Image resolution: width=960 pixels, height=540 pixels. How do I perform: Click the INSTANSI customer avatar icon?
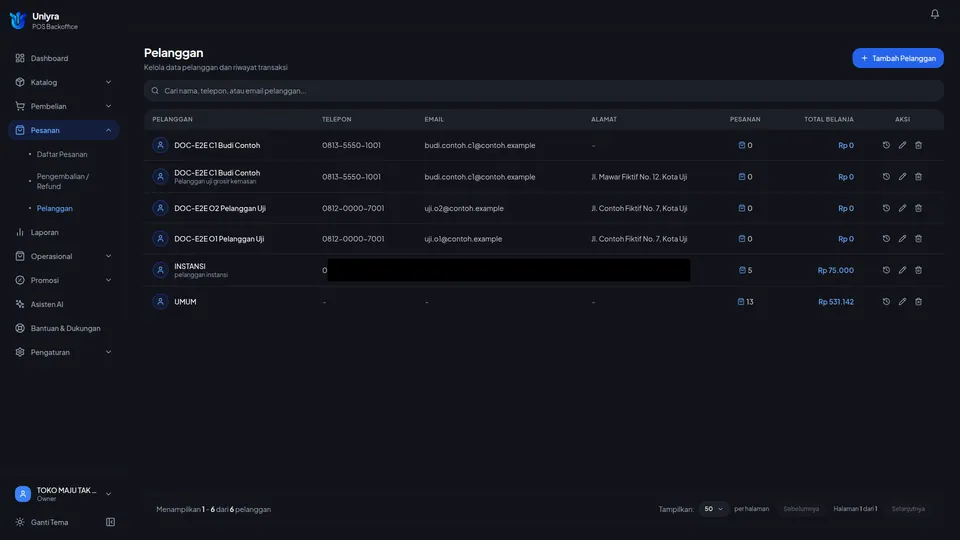tap(160, 270)
